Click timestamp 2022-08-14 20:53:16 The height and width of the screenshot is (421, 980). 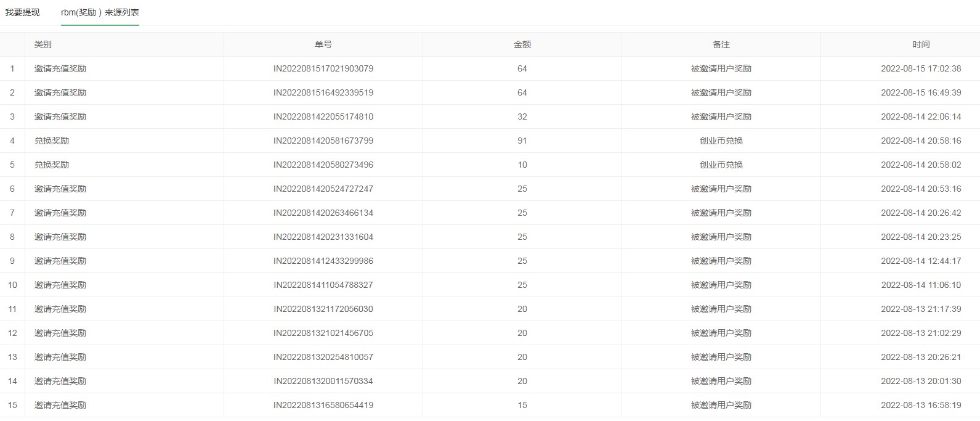[x=921, y=189]
